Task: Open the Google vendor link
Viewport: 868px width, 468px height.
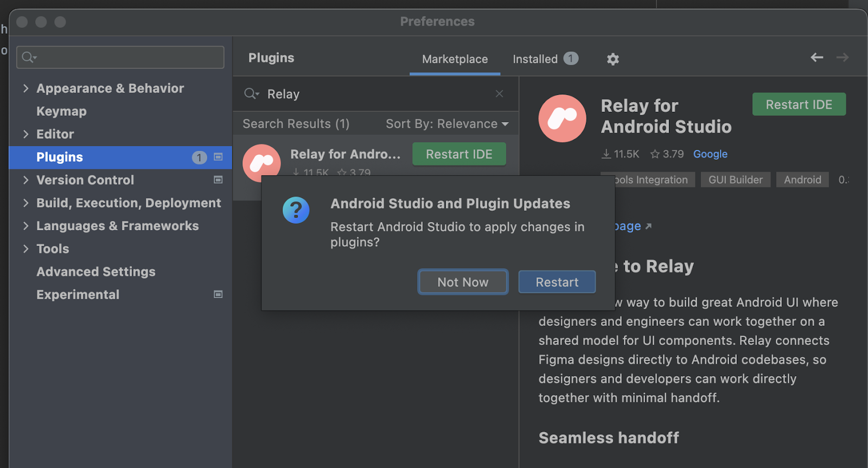Action: 710,154
